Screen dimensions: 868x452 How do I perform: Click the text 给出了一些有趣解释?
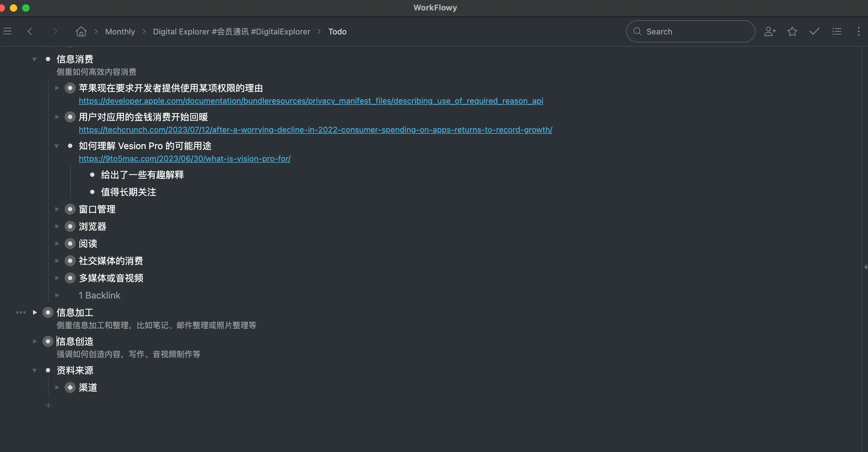(x=142, y=175)
